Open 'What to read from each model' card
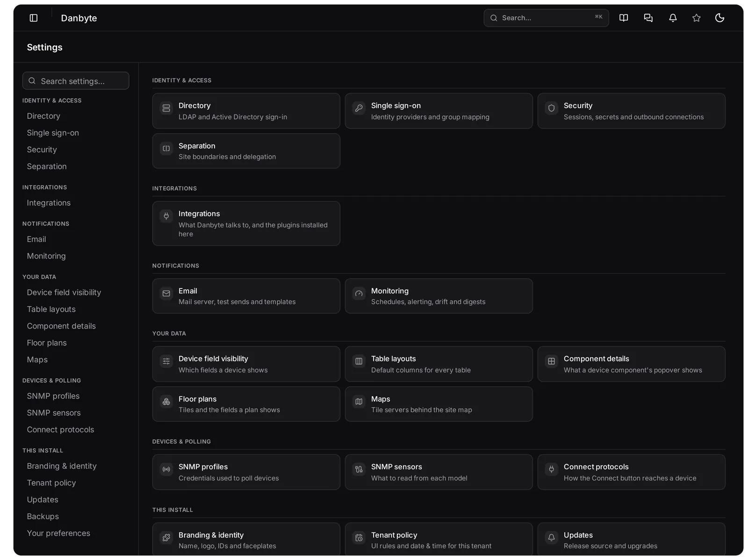The image size is (748, 560). tap(439, 472)
